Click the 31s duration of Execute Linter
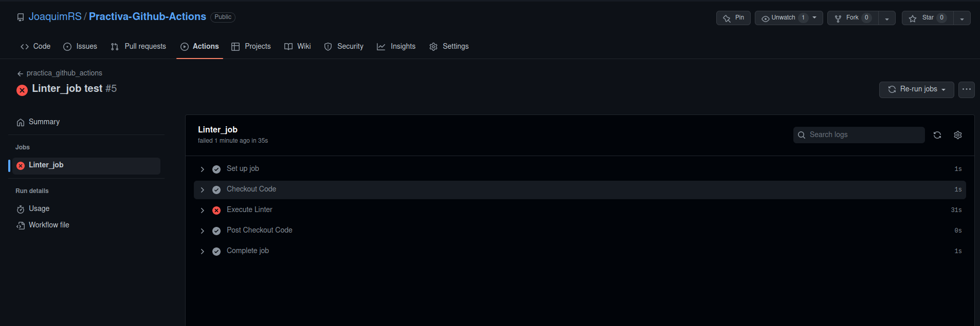 pos(956,210)
